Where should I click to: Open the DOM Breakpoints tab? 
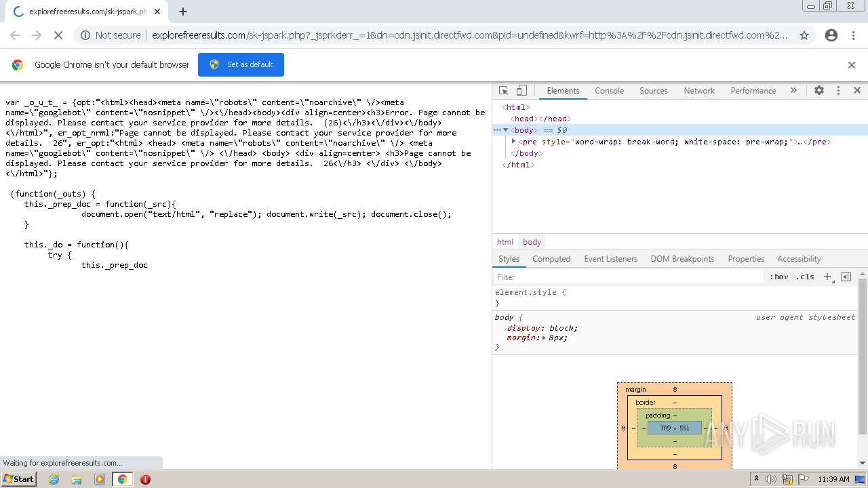pyautogui.click(x=682, y=259)
